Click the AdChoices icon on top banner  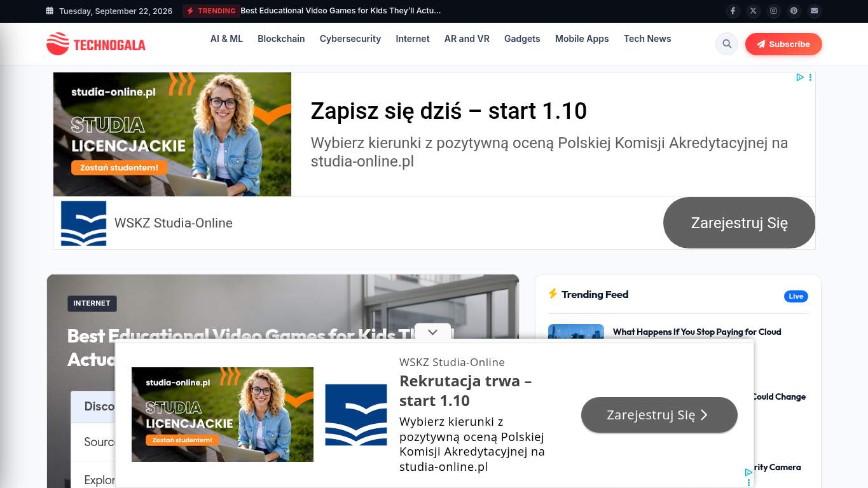click(x=800, y=78)
